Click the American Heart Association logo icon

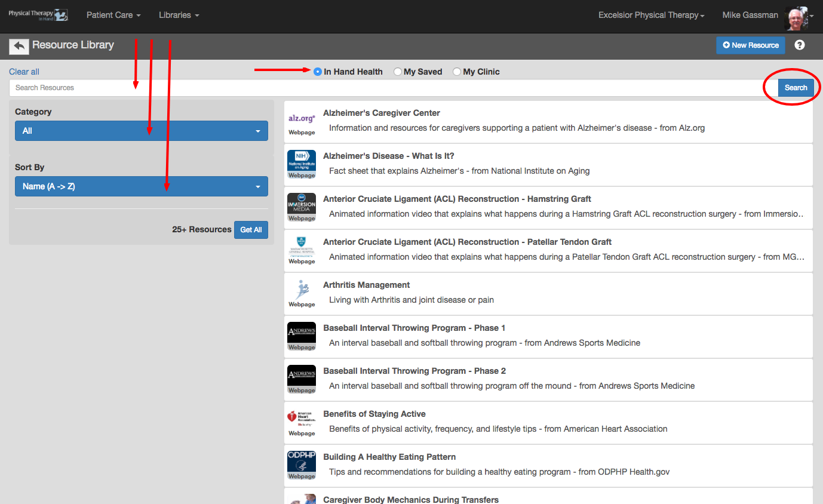[302, 419]
